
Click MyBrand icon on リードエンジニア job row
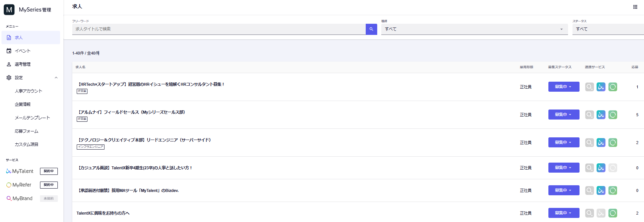point(589,143)
